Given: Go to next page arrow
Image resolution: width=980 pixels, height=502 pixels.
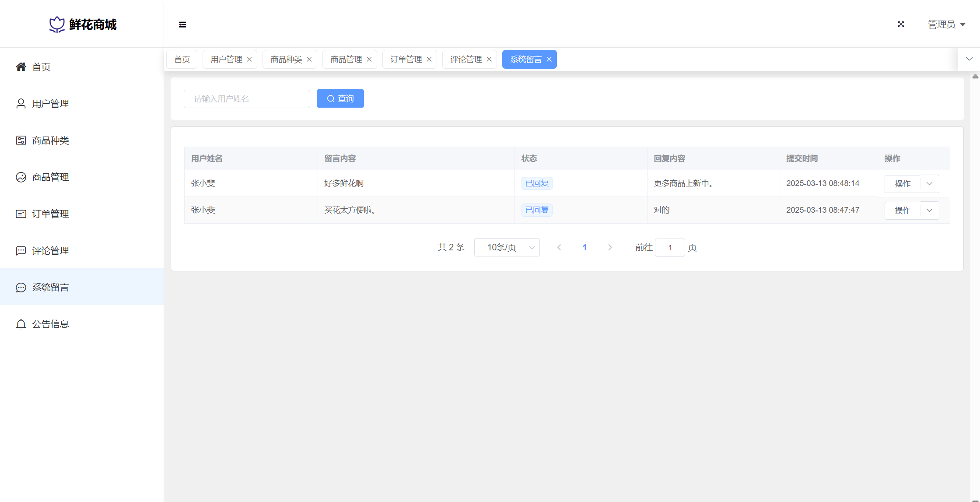Looking at the screenshot, I should [610, 247].
